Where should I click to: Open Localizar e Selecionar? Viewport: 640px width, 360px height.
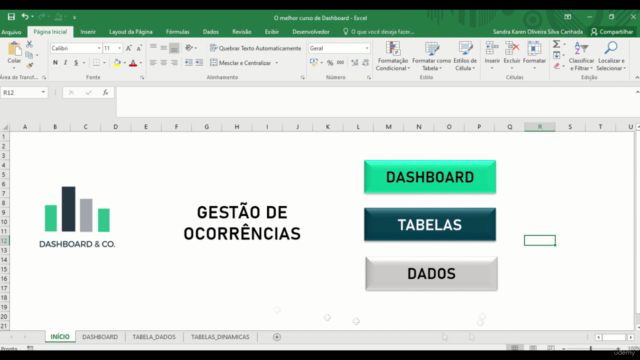click(x=611, y=56)
